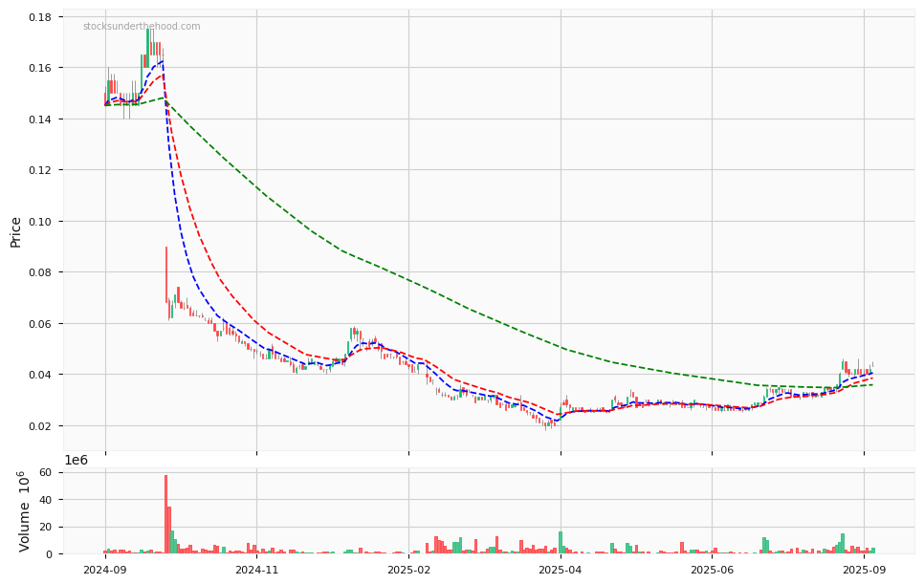
Task: Click the 2025-09 date label
Action: pos(864,570)
